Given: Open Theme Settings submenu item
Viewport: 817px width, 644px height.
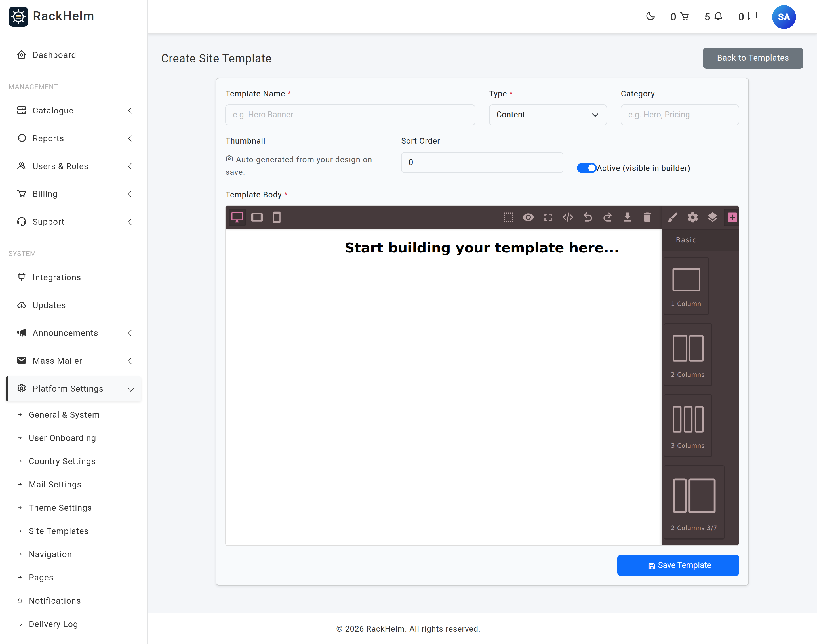Looking at the screenshot, I should click(60, 508).
